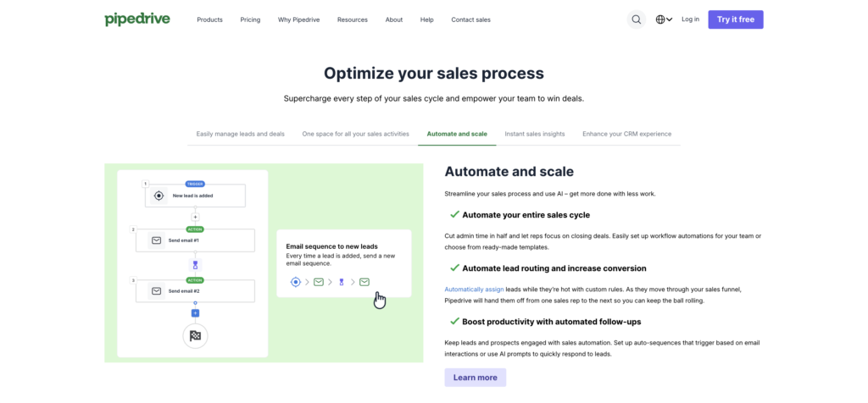Open the Resources navigation menu
The height and width of the screenshot is (403, 868).
[352, 19]
